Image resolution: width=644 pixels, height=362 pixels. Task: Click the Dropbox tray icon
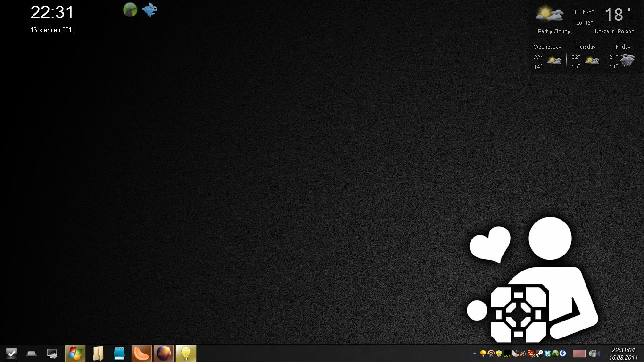click(547, 354)
